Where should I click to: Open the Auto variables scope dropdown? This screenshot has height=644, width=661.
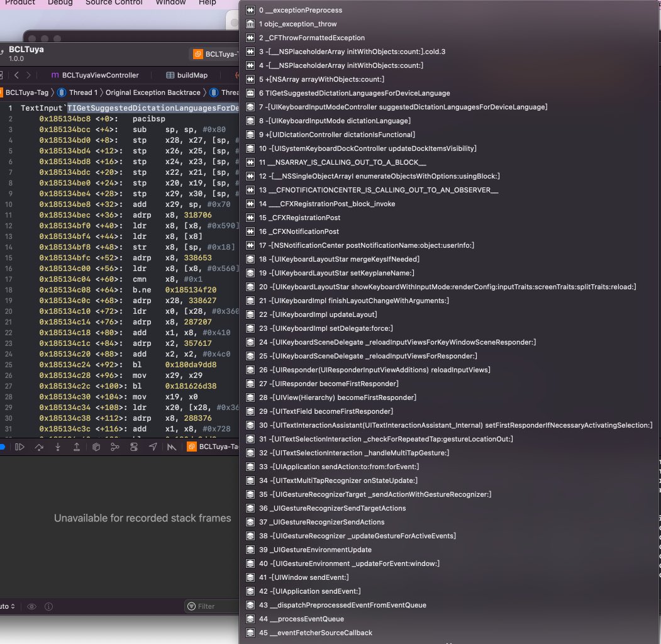pyautogui.click(x=6, y=606)
